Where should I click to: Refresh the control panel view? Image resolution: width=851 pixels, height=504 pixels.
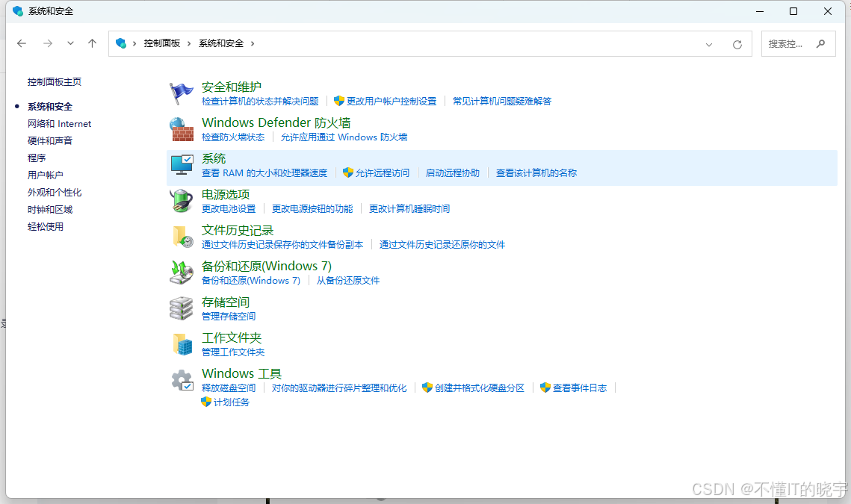click(x=737, y=45)
